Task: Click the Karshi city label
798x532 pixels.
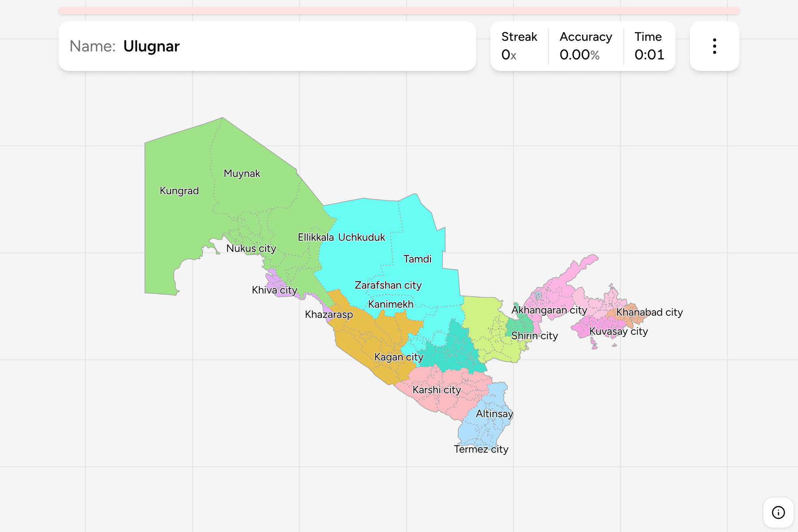Action: point(437,390)
